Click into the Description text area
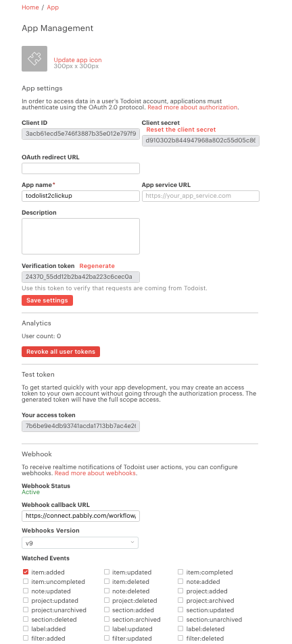 (x=80, y=236)
